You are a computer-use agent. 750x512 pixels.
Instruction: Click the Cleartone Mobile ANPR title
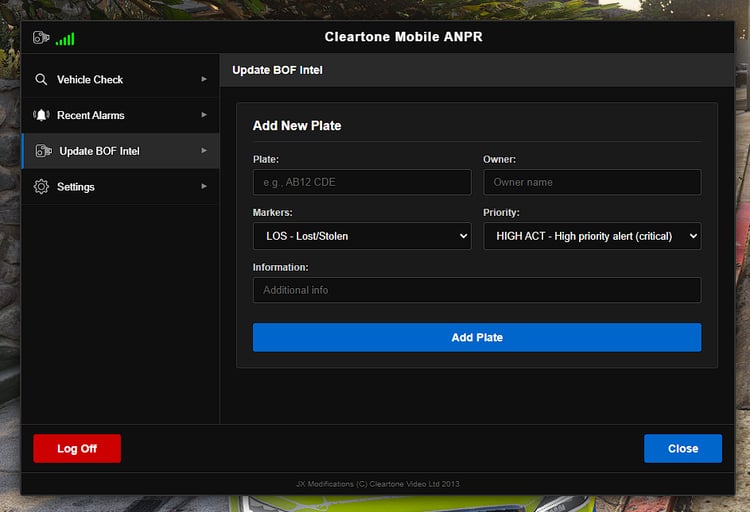(x=403, y=37)
